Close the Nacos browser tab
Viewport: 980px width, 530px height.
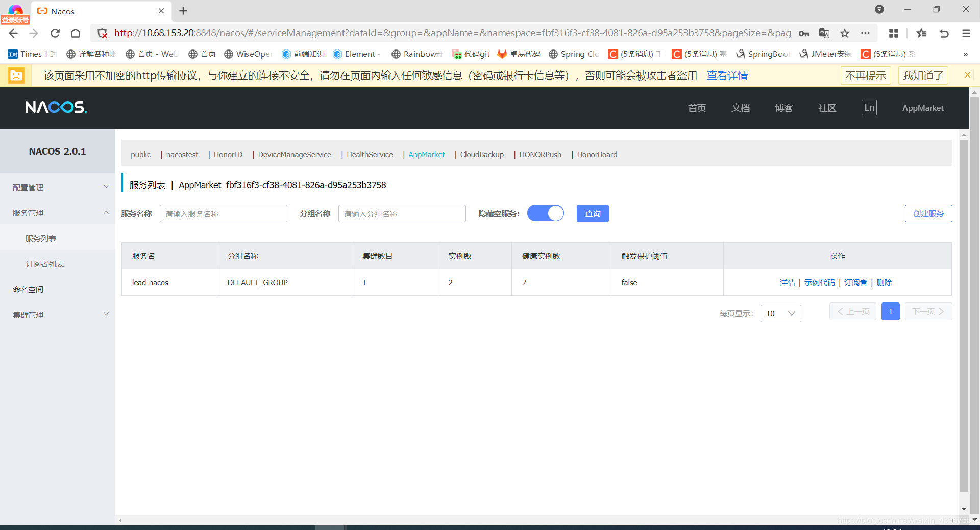click(x=161, y=11)
